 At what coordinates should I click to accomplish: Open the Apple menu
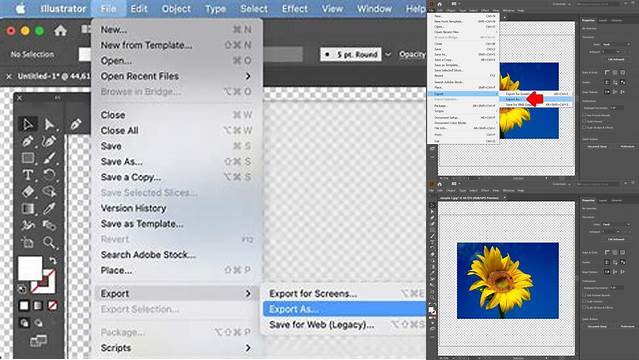(20, 9)
